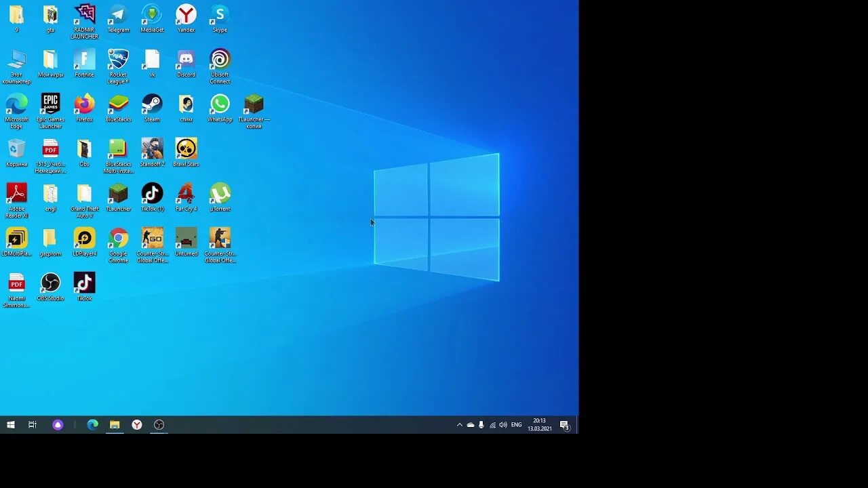
Task: Click the Counter-Strike icon with shield badge
Action: tap(220, 245)
